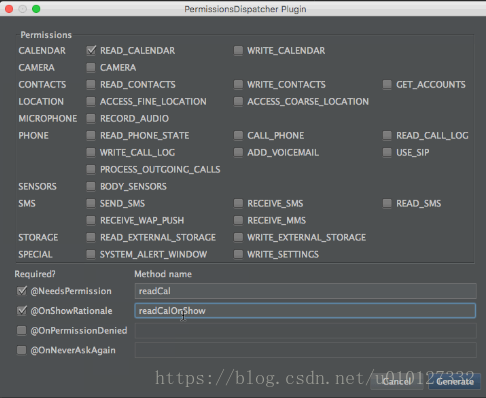486x398 pixels.
Task: Focus the readCal method name field
Action: [x=305, y=291]
